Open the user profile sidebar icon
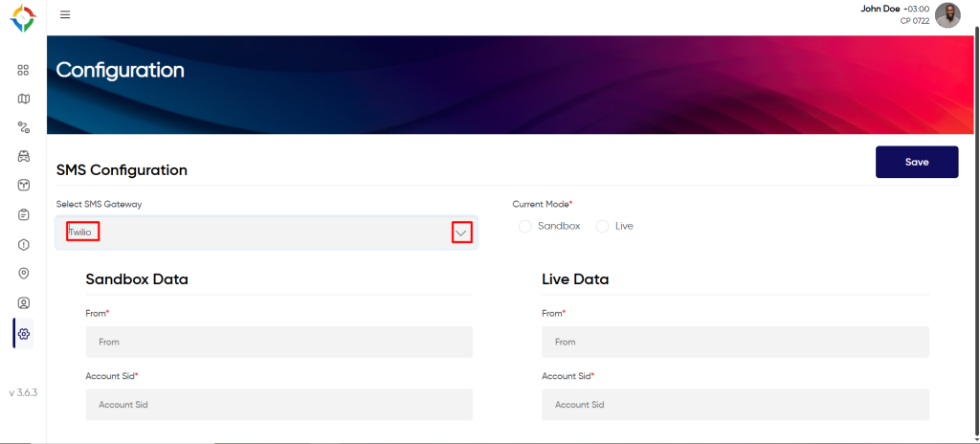 [x=23, y=303]
